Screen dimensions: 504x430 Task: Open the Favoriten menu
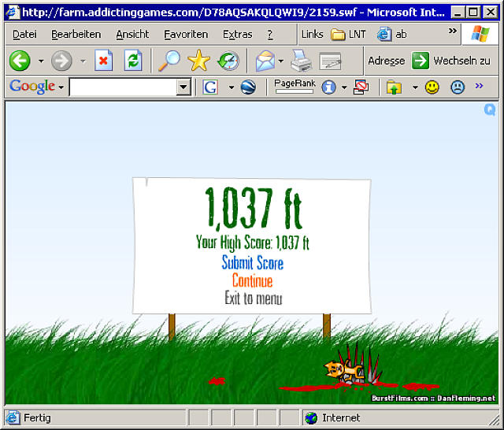click(186, 35)
